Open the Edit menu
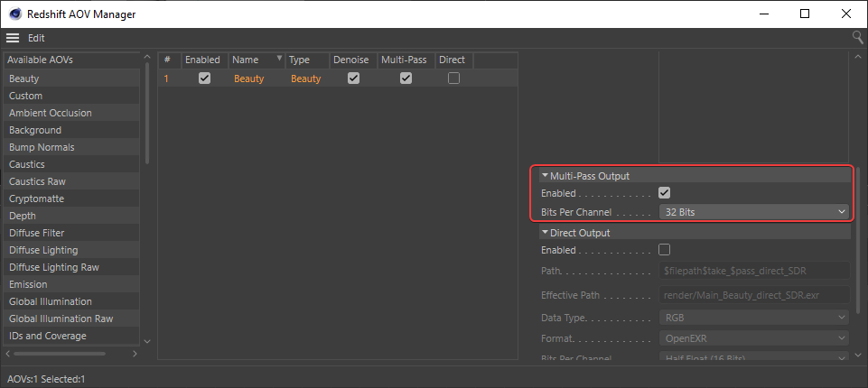Image resolution: width=868 pixels, height=388 pixels. (36, 38)
